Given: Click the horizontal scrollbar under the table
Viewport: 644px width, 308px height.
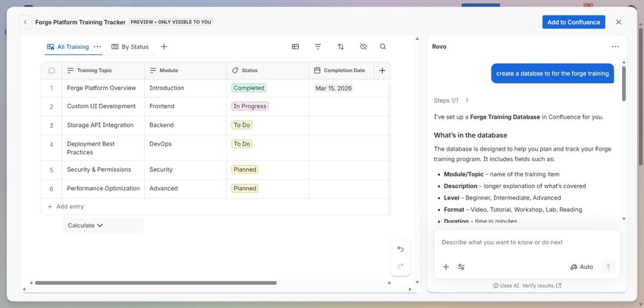Looking at the screenshot, I should [156, 283].
